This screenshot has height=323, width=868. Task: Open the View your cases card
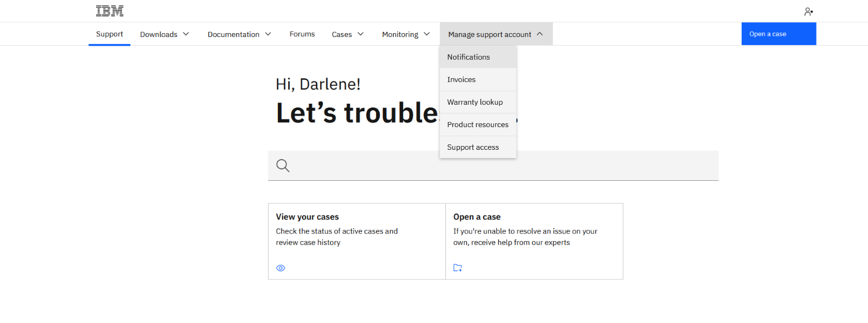(x=357, y=242)
